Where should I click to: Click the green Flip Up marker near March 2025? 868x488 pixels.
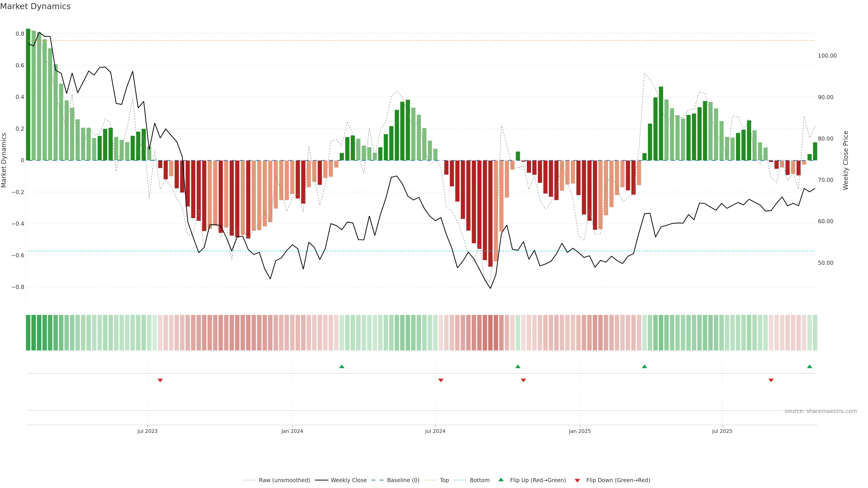pyautogui.click(x=644, y=366)
